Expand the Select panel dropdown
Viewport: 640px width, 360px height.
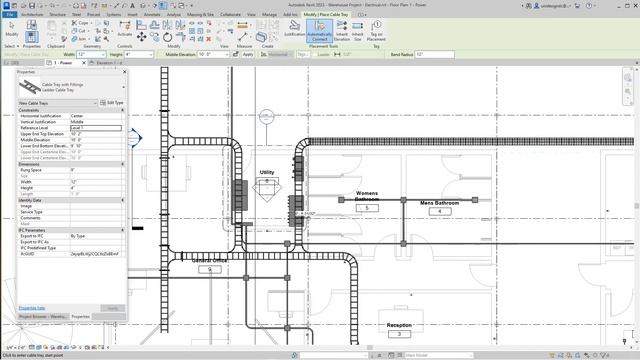tap(11, 46)
